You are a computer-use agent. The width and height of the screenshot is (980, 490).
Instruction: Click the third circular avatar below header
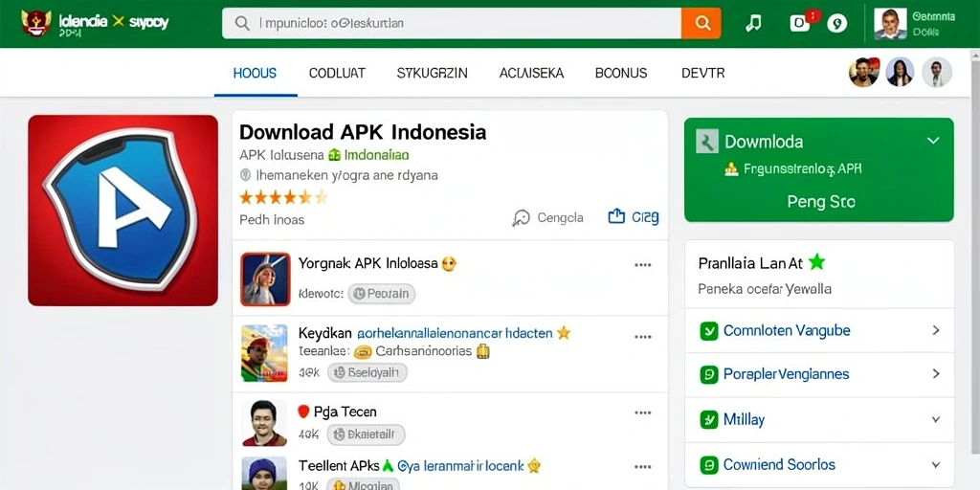point(936,72)
